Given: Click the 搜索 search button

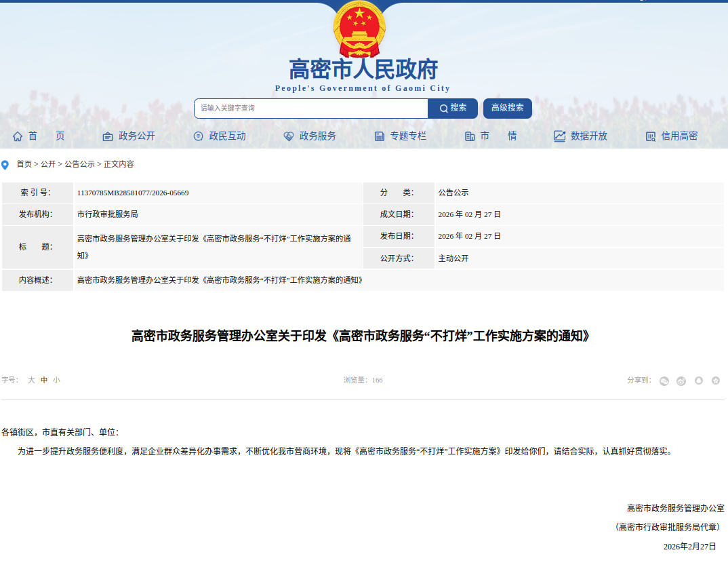Looking at the screenshot, I should pos(453,109).
